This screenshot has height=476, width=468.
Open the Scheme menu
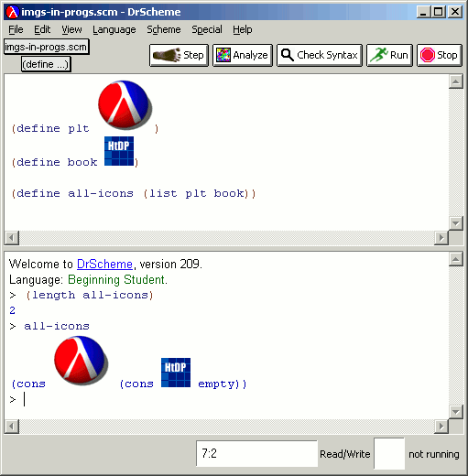click(164, 29)
